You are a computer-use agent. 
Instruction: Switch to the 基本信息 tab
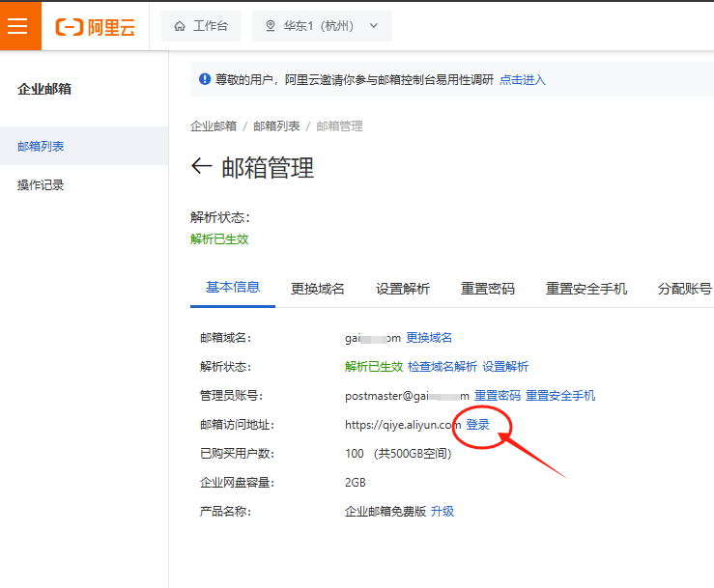233,287
